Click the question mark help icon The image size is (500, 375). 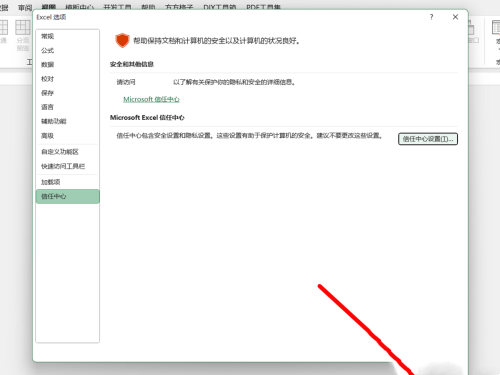(x=431, y=17)
